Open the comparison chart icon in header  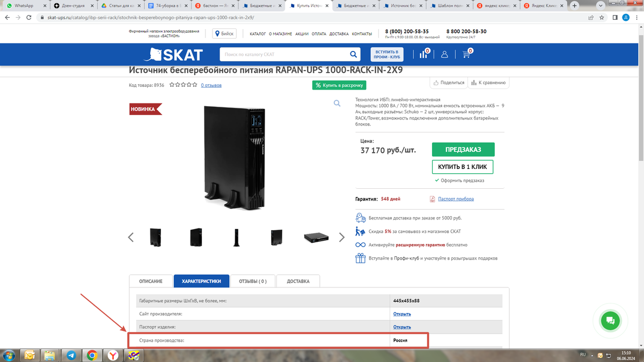click(423, 54)
